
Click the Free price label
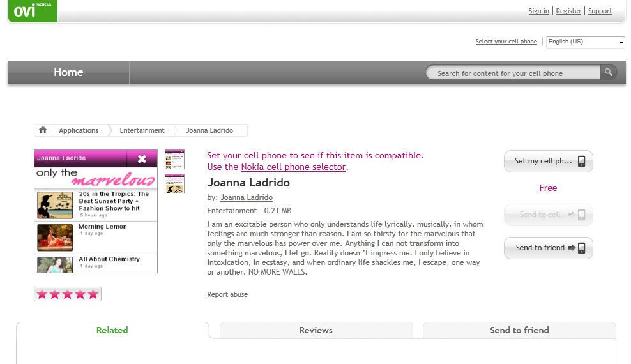[548, 188]
